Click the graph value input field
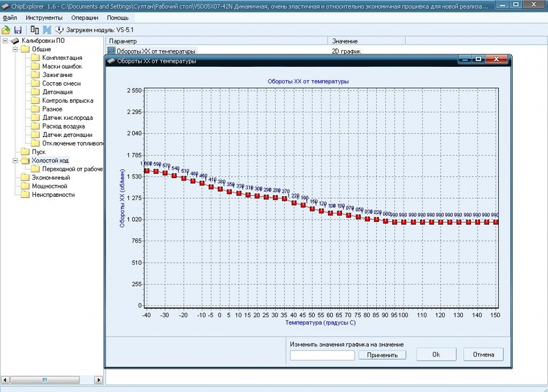Image resolution: width=548 pixels, height=392 pixels. (x=322, y=355)
